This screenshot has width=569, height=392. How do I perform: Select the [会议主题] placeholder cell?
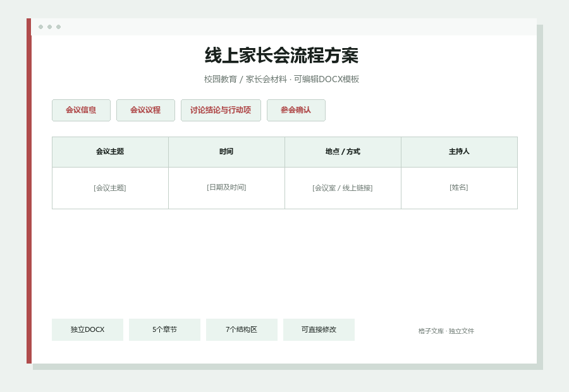click(x=110, y=188)
